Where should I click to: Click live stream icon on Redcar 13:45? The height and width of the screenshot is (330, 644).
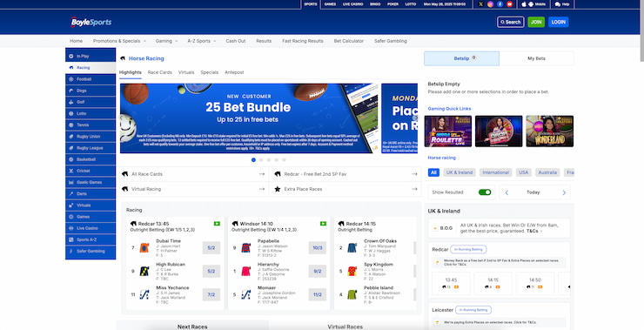(x=217, y=224)
